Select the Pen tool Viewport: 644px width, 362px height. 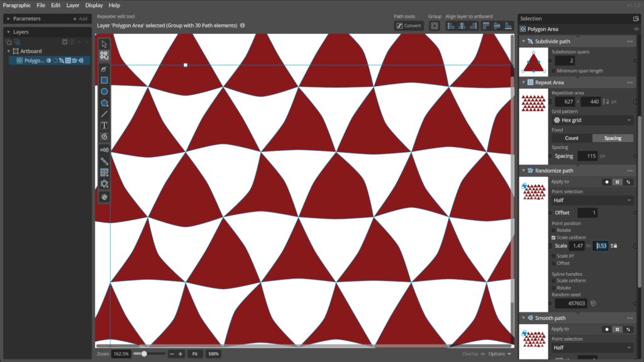pos(104,69)
